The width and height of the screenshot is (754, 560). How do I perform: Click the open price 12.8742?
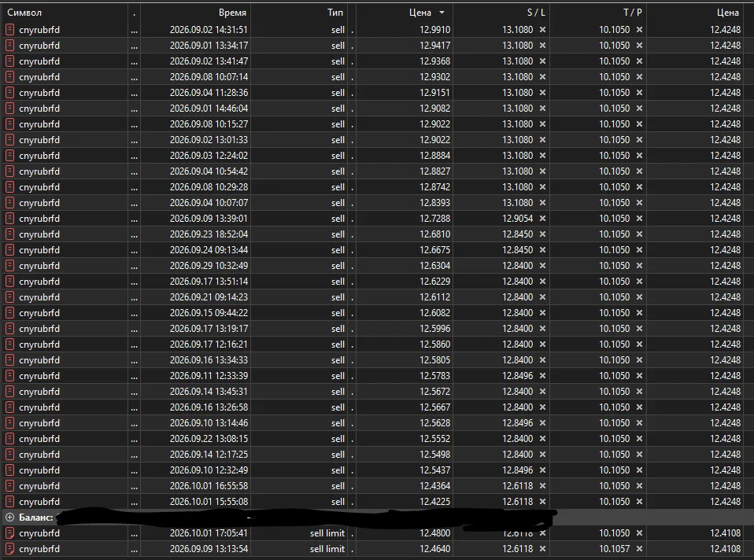pyautogui.click(x=434, y=187)
